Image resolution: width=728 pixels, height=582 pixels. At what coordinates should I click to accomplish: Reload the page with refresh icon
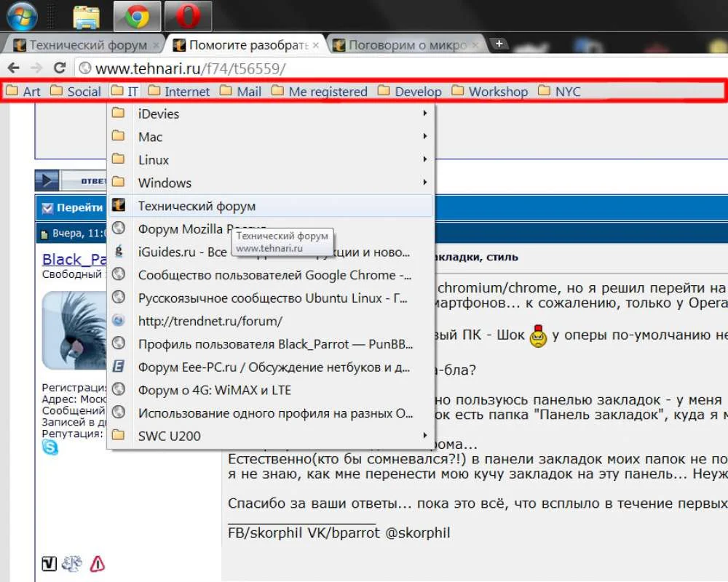coord(60,68)
